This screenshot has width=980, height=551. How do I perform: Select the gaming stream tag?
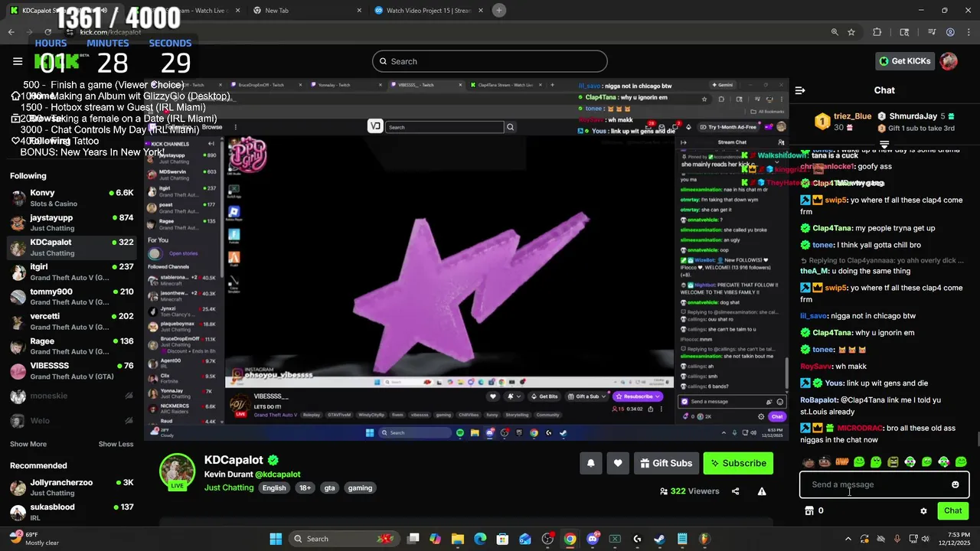pos(360,487)
